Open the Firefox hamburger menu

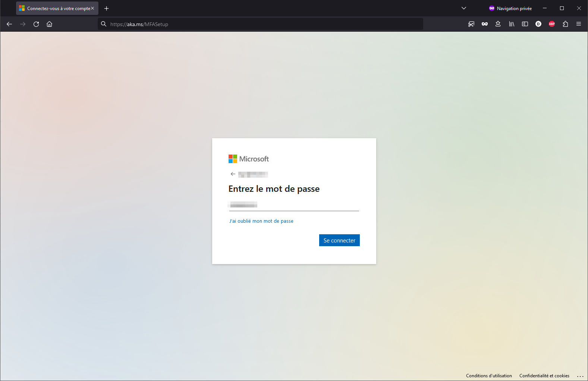[579, 24]
